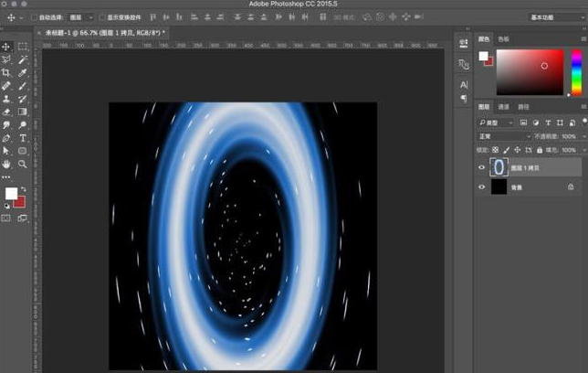Enable Show Transform Controls checkbox
588x373 pixels.
[x=102, y=17]
